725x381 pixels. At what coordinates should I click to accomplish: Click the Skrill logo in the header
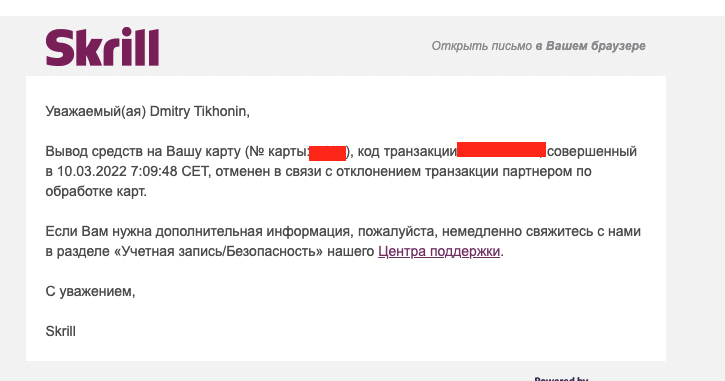(102, 47)
